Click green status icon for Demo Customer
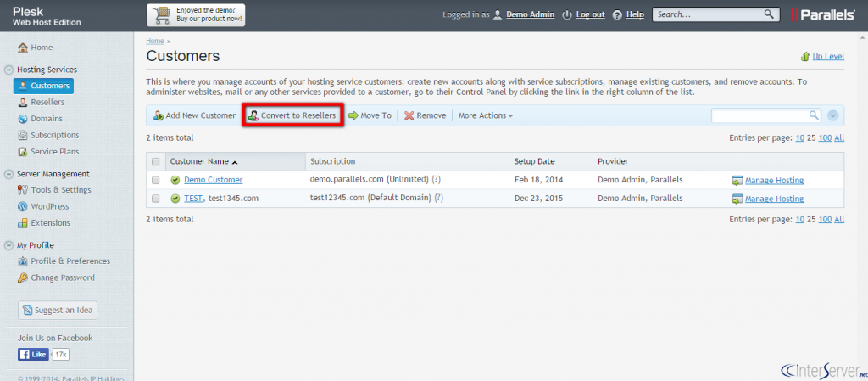This screenshot has height=381, width=868. [175, 180]
